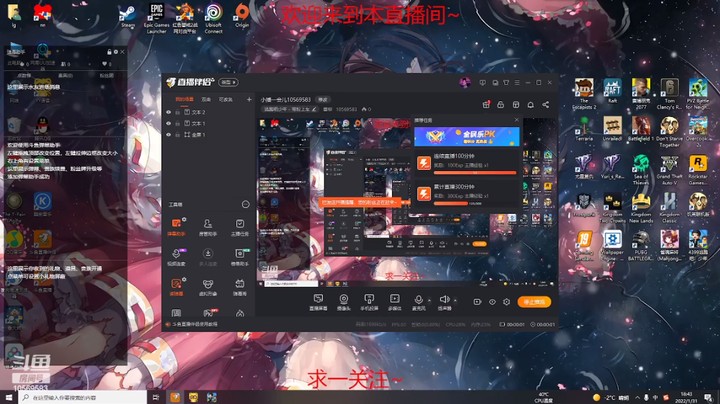Open the share icon in streaming app header
The height and width of the screenshot is (404, 720).
click(546, 105)
